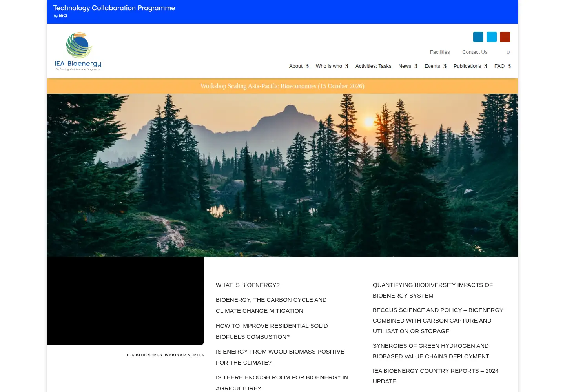Viewport: 565px width, 392px height.
Task: Open Bioenergy, the Carbon Cycle and Climate link
Action: pyautogui.click(x=271, y=305)
